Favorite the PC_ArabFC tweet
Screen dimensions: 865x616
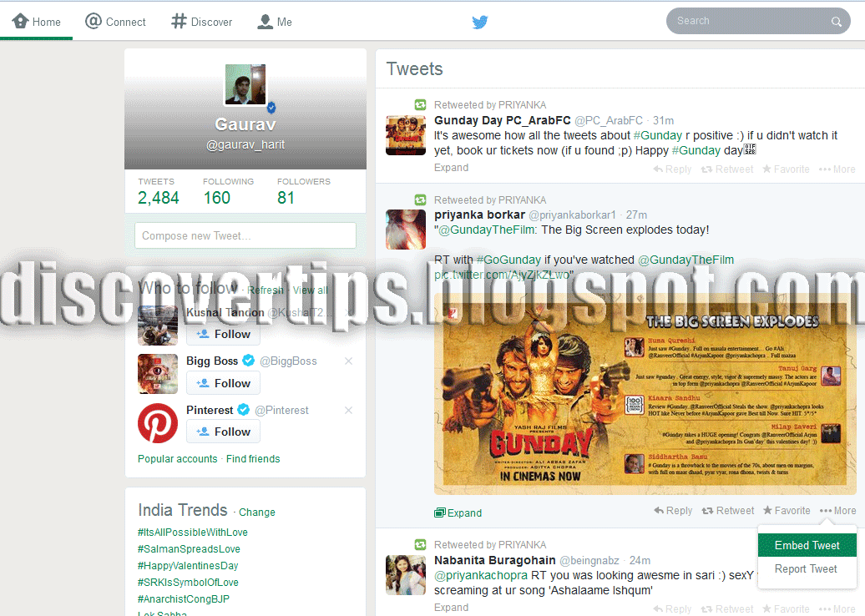(786, 169)
